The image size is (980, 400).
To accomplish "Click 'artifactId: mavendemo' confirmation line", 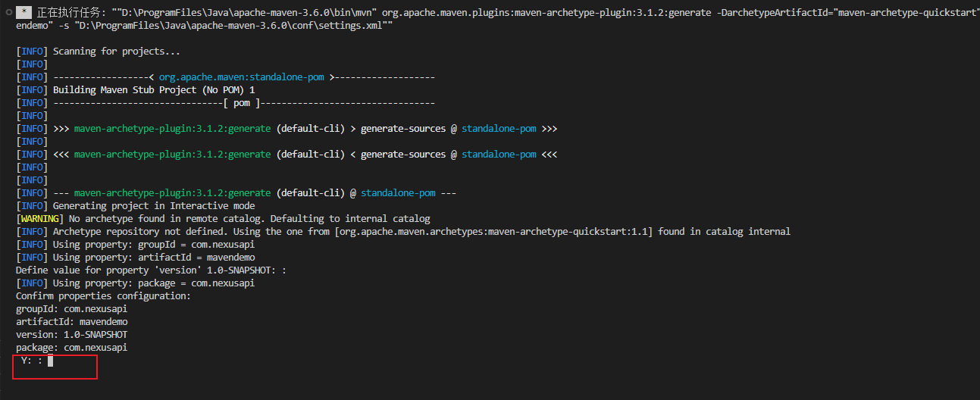I will point(71,322).
